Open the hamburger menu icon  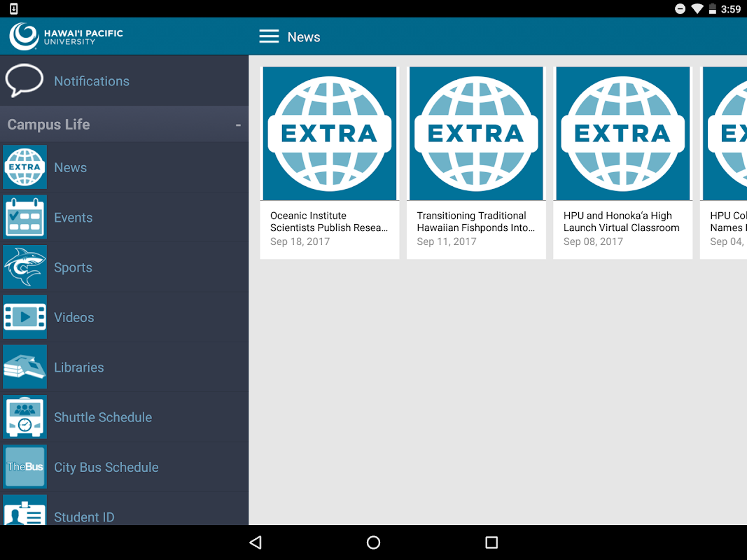coord(269,36)
